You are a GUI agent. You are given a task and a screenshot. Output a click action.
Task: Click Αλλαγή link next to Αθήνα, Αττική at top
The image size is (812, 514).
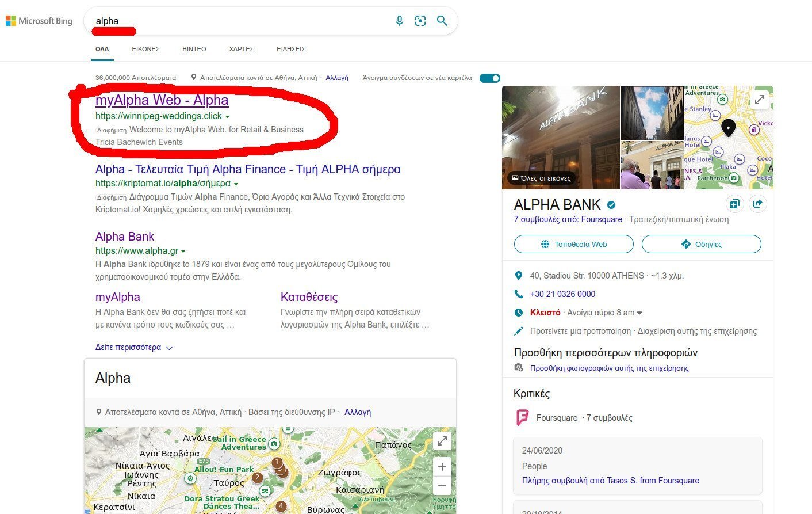point(337,78)
